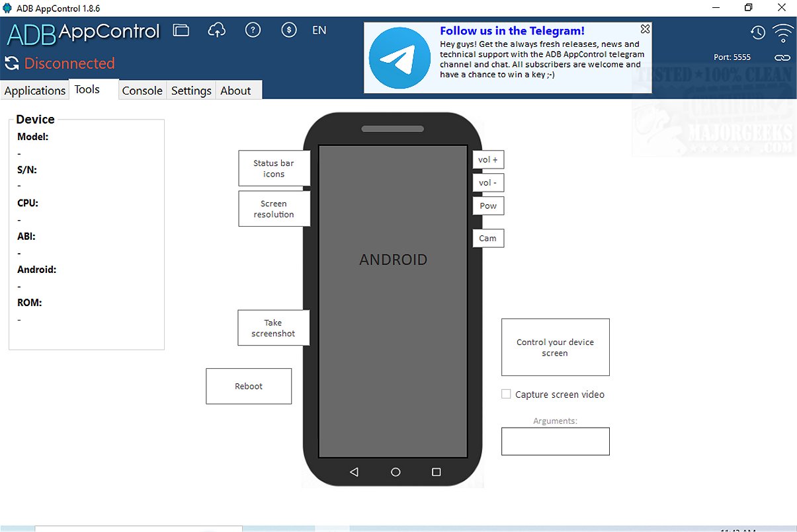Click the S/N: label
This screenshot has height=532, width=797.
[27, 170]
